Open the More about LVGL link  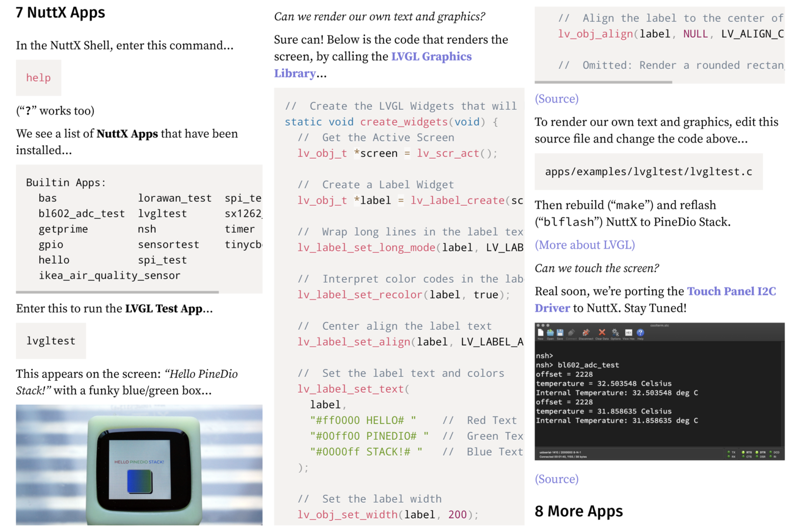point(584,245)
